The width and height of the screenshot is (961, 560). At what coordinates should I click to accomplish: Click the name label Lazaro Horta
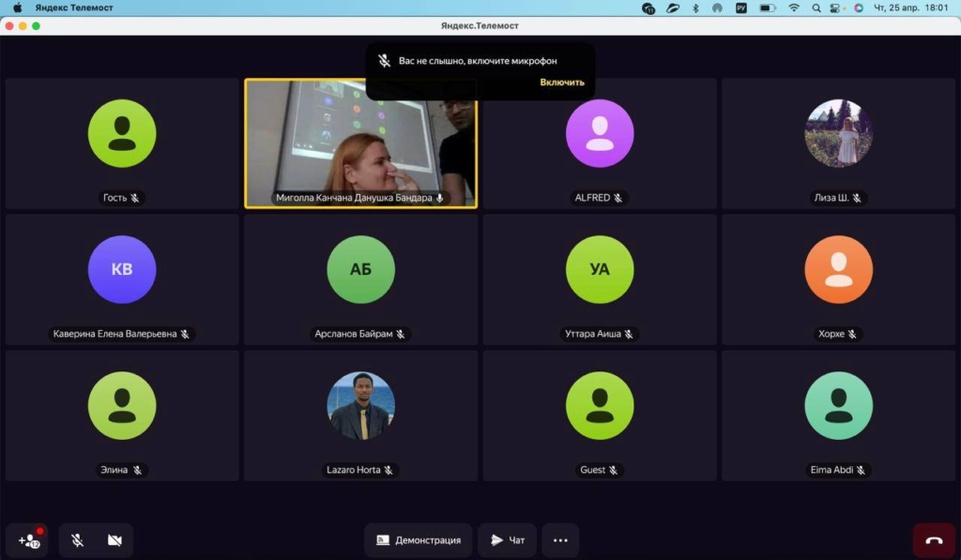click(x=353, y=470)
